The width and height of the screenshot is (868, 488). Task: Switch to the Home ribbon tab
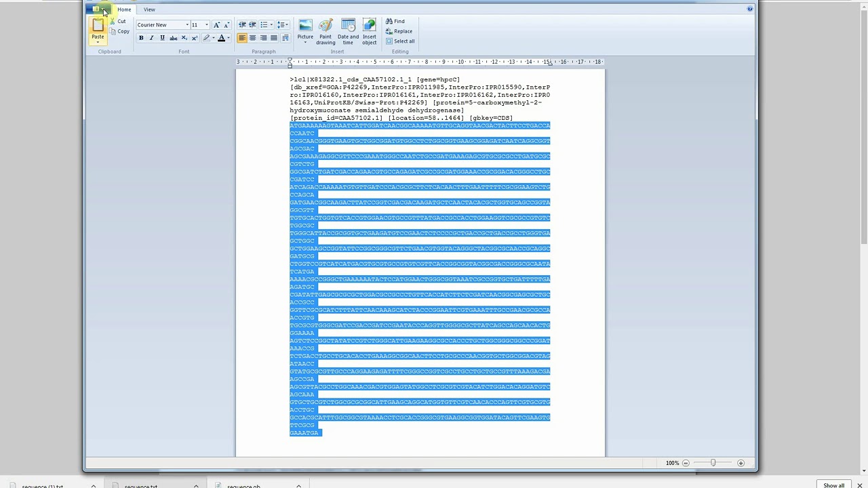124,9
